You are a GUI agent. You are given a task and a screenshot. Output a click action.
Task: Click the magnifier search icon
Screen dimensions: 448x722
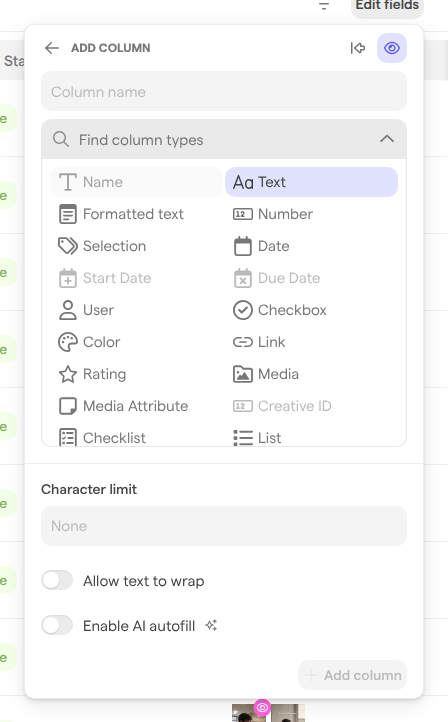[61, 139]
